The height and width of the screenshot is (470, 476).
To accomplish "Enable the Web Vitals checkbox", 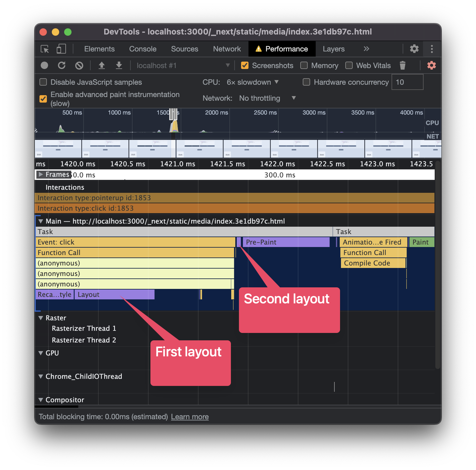I will [x=349, y=65].
